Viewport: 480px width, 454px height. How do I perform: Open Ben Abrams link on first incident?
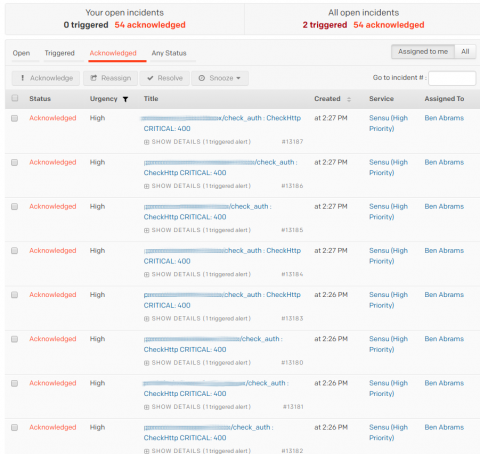444,118
